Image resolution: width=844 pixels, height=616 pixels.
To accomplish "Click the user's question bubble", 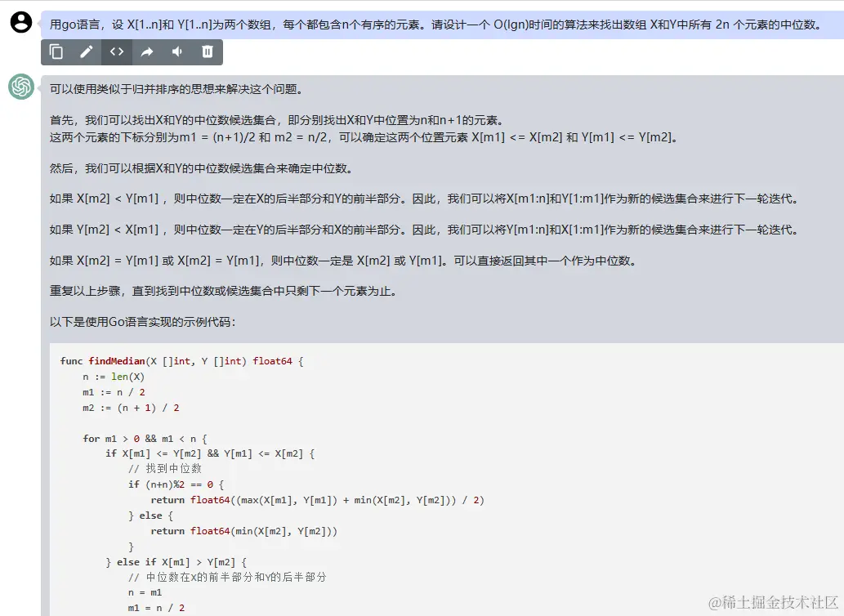I will click(425, 25).
